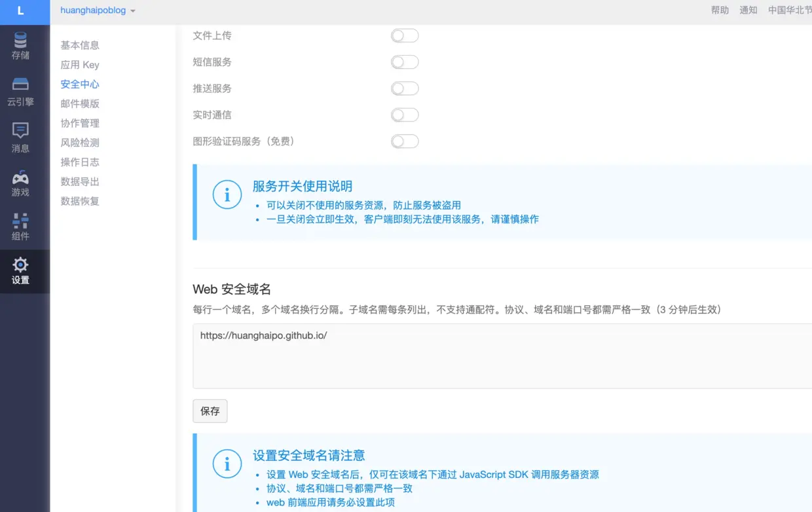Select the 设置 (Settings) gear icon
Image resolution: width=812 pixels, height=512 pixels.
(20, 271)
